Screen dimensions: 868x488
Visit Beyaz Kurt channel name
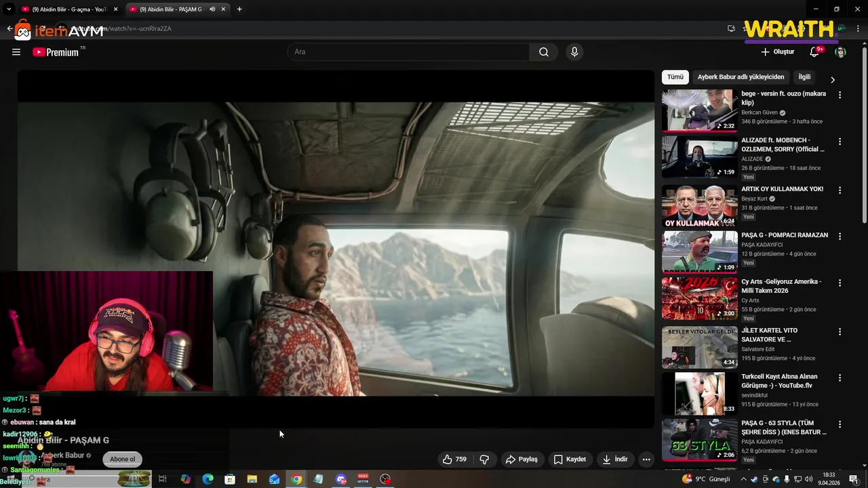point(754,199)
